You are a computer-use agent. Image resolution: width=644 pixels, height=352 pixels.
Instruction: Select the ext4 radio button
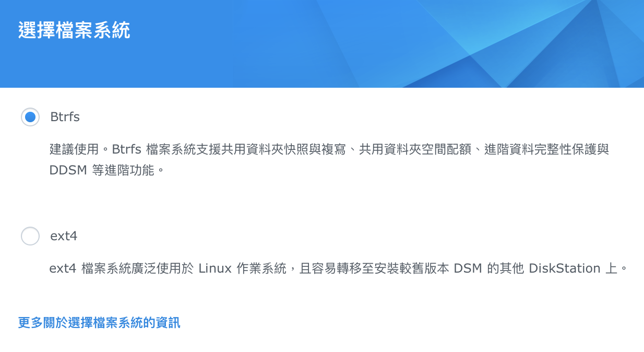(30, 236)
